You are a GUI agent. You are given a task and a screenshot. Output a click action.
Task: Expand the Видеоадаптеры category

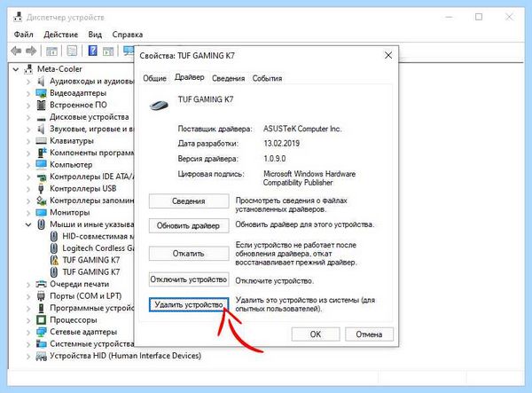[x=28, y=93]
